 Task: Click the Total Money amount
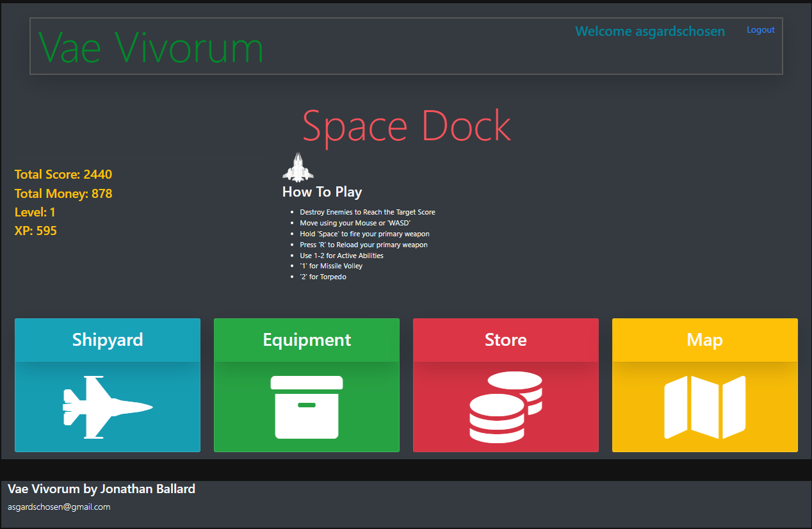(x=102, y=193)
